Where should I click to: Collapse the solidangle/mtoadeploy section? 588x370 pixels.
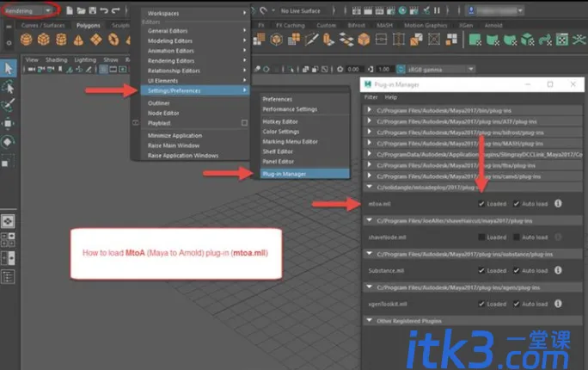point(369,187)
